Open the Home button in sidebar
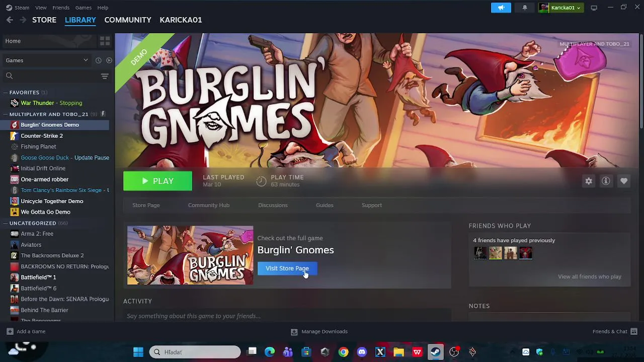Image resolution: width=644 pixels, height=362 pixels. tap(49, 41)
